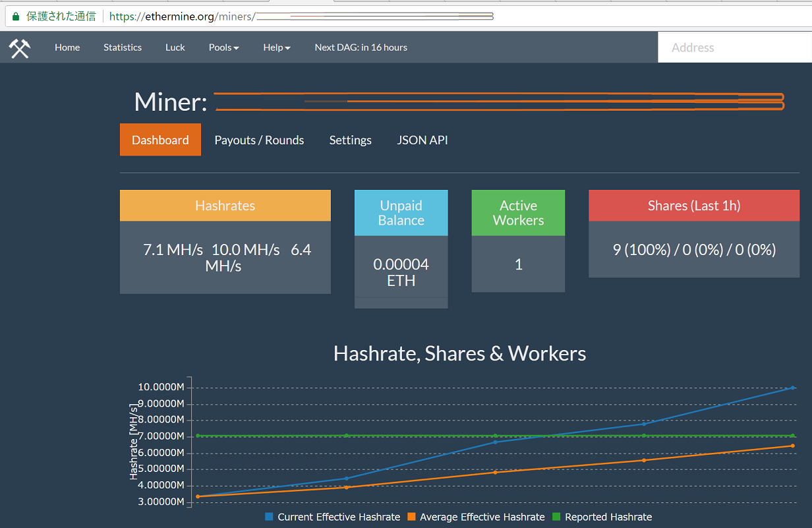Focus the Address search field
Image resolution: width=812 pixels, height=528 pixels.
[734, 47]
